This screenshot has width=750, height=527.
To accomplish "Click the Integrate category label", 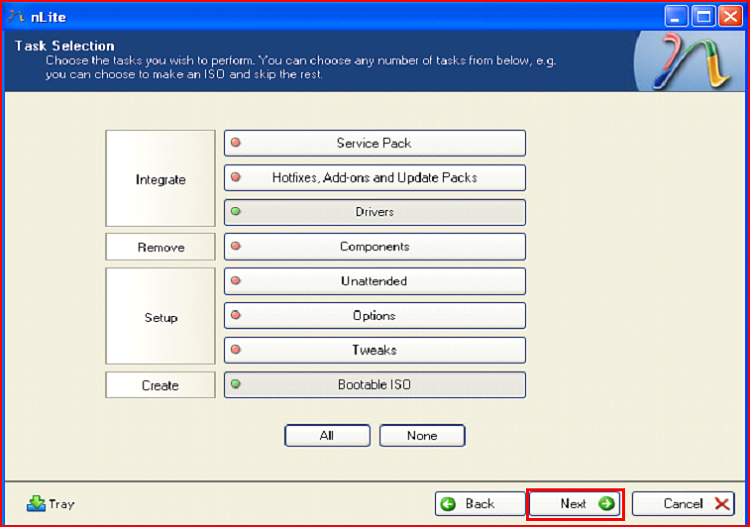I will pos(160,179).
